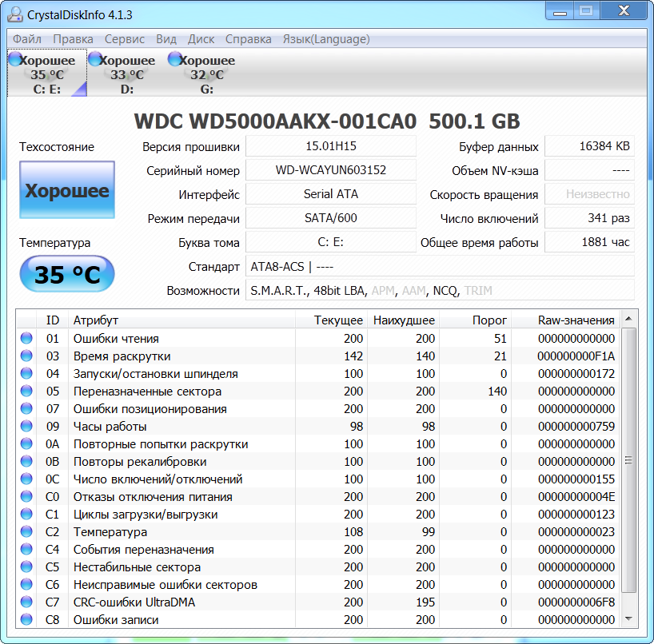Switch to the D: disk tab
The width and height of the screenshot is (654, 644).
click(x=127, y=74)
